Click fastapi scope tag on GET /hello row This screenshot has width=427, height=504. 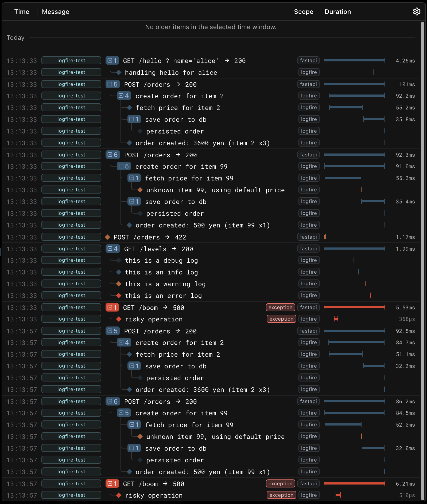[308, 61]
